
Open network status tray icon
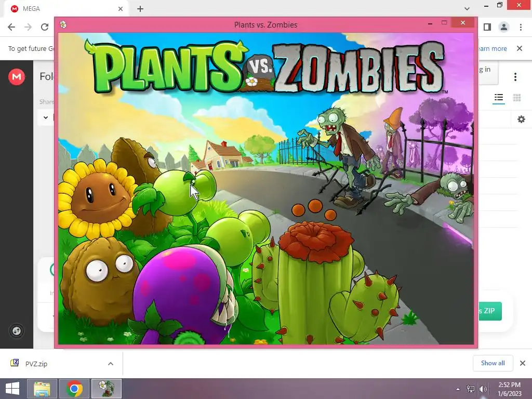470,389
